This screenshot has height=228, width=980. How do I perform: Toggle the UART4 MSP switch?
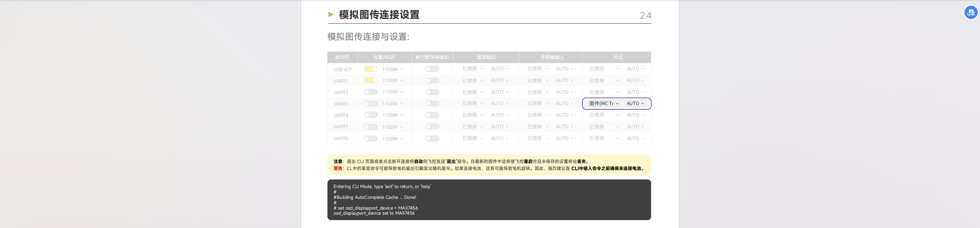click(371, 115)
